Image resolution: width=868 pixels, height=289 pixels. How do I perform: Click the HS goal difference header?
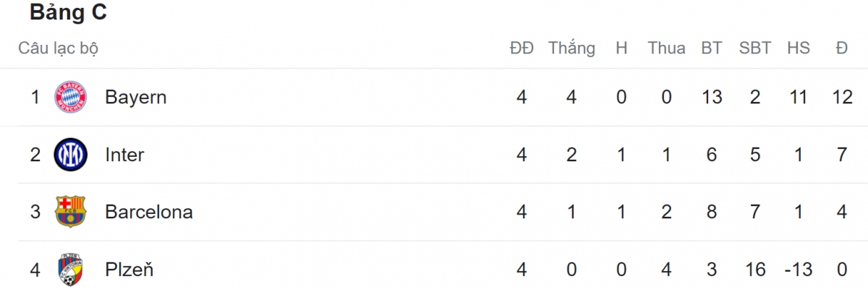click(x=799, y=48)
